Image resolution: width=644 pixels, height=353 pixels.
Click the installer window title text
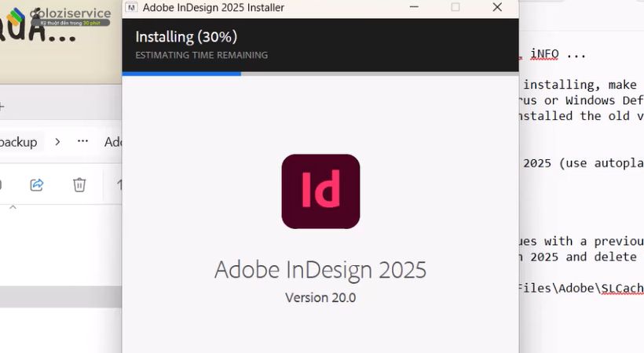coord(214,7)
